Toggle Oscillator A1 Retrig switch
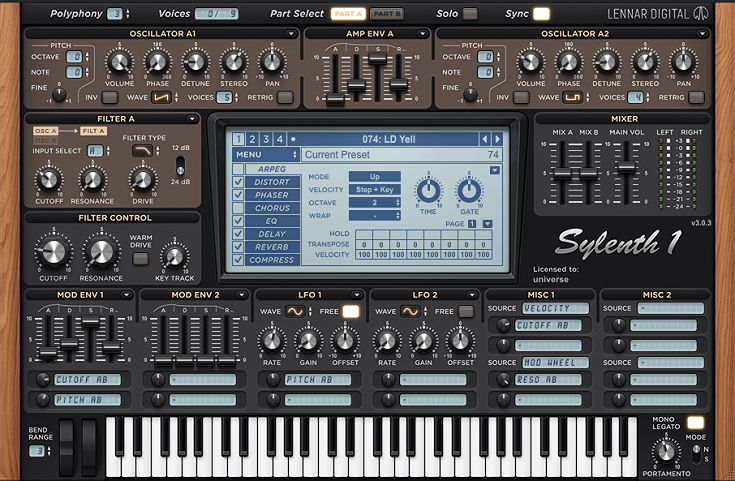735x481 pixels. [x=285, y=98]
